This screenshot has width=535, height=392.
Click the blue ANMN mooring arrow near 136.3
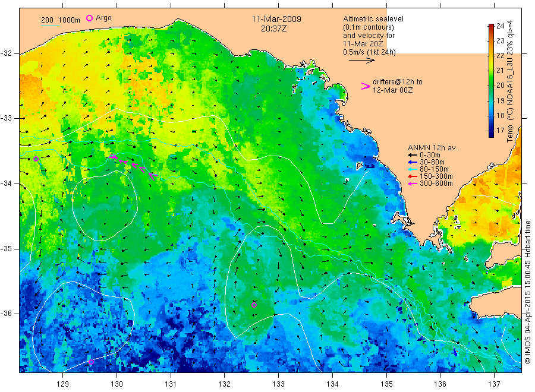tap(455, 352)
